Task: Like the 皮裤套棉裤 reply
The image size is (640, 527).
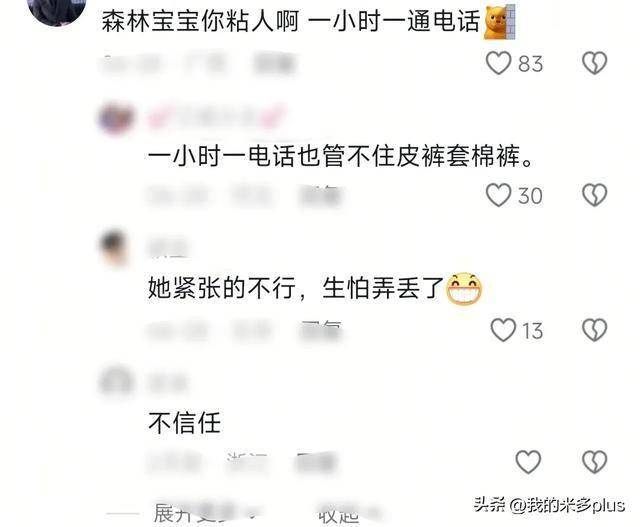Action: point(498,195)
